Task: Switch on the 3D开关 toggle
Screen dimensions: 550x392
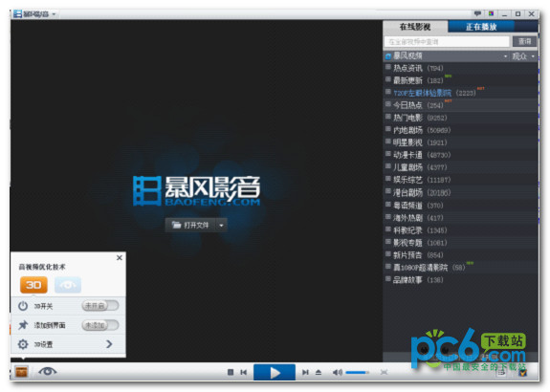Action: click(100, 306)
